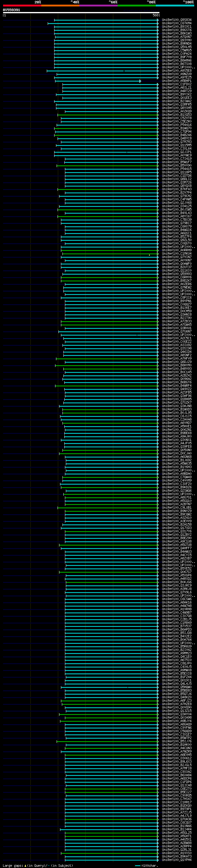Click the orange ~40% identity legend bar
The height and width of the screenshot is (868, 197).
tap(60, 6)
